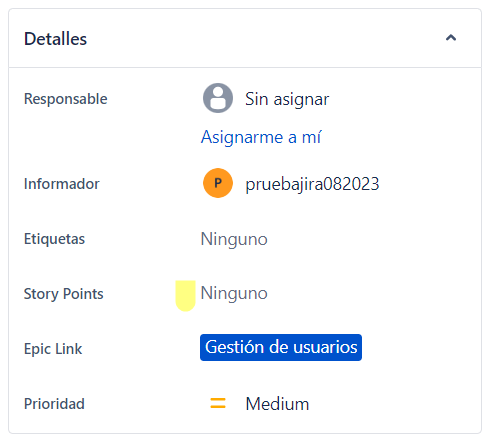
Task: Click the Epic Link field label
Action: (53, 349)
